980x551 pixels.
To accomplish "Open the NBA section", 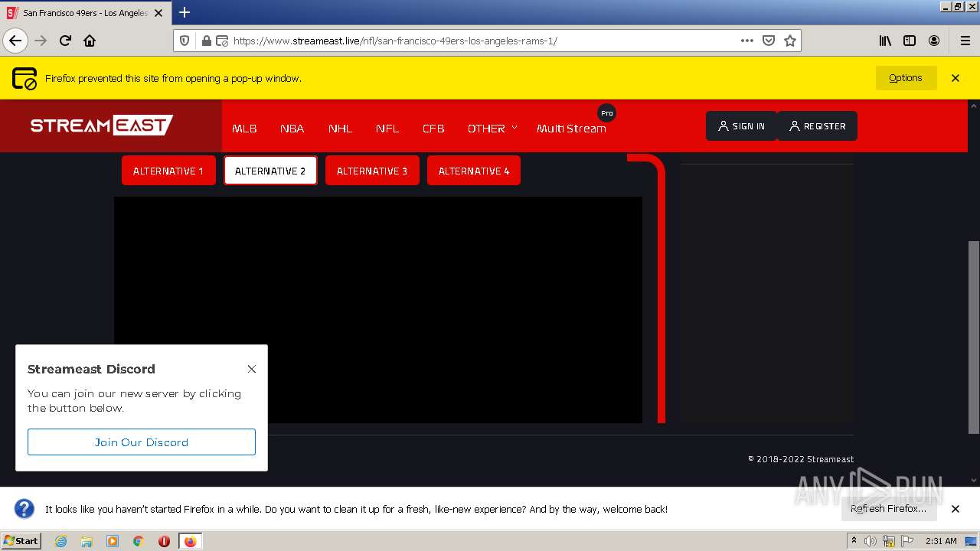I will click(x=292, y=129).
